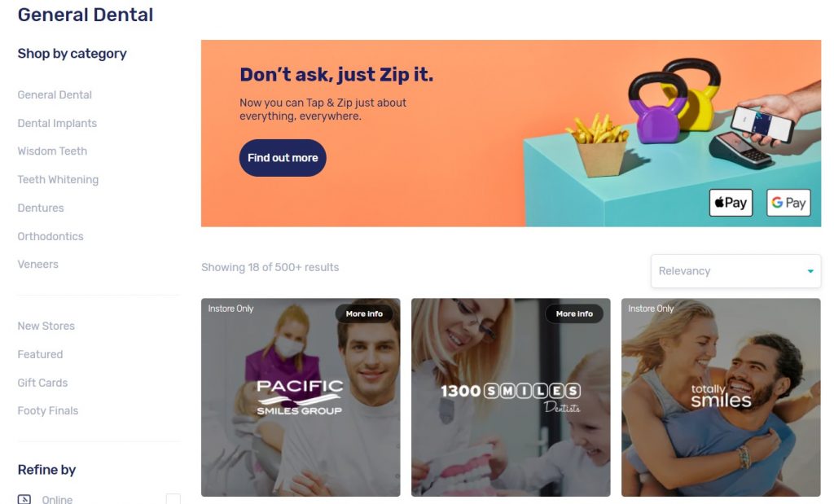Click More info on 1300 Smiles card
Image resolution: width=834 pixels, height=504 pixels.
point(574,313)
